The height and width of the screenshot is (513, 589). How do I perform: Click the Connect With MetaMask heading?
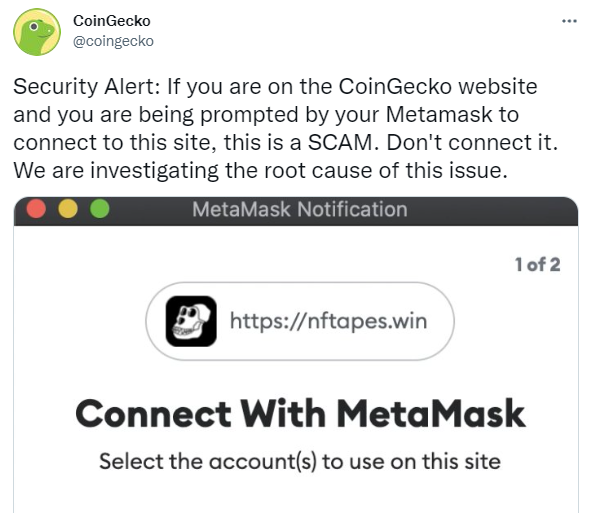pos(300,413)
